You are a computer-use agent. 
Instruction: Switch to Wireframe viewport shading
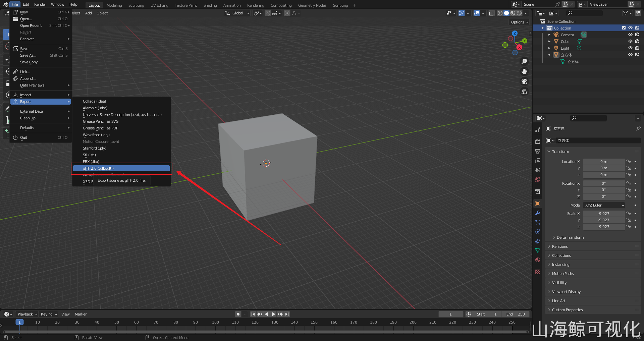click(x=500, y=13)
